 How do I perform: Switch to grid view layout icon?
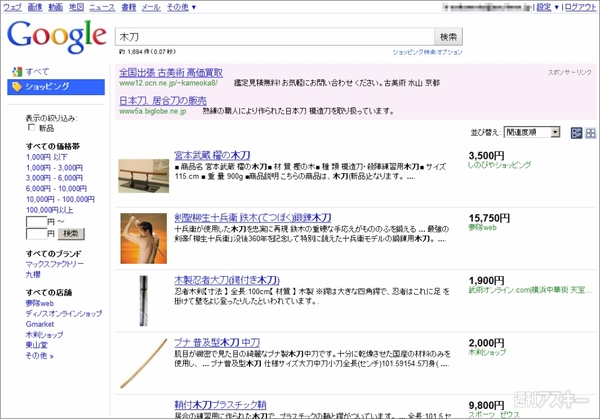[x=590, y=133]
